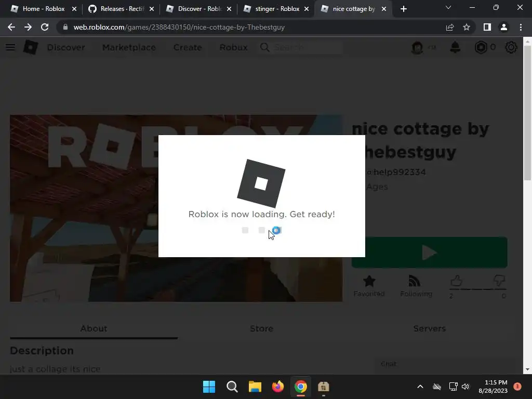Open the Roblox settings gear
This screenshot has width=532, height=399.
point(511,47)
